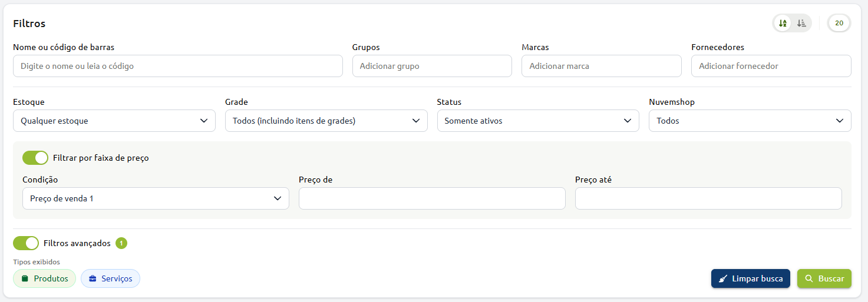Click the Buscar button
The width and height of the screenshot is (868, 302).
click(x=824, y=278)
